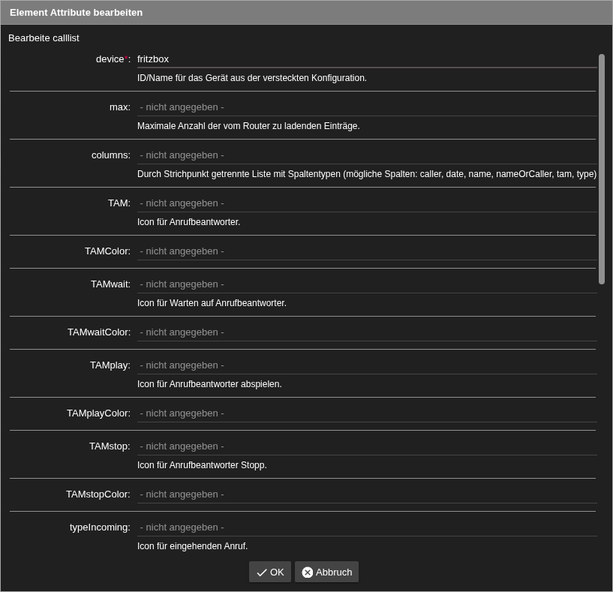Click the 'Maximale Anzahl der vom Router' description
This screenshot has width=613, height=592.
tap(248, 126)
